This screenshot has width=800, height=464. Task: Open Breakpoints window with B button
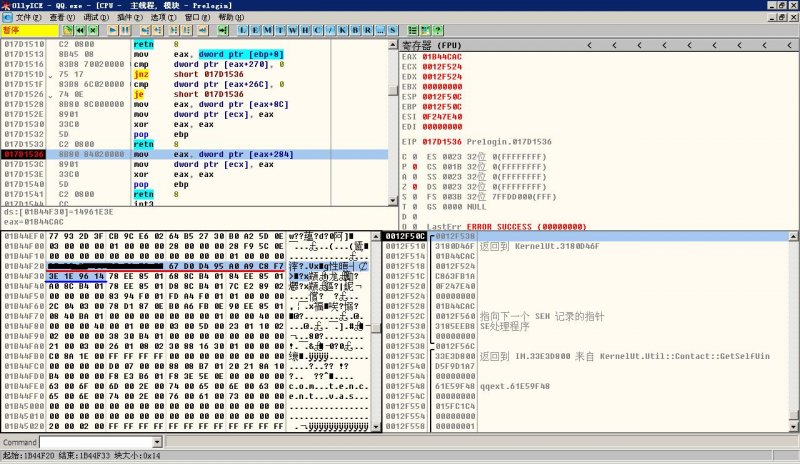click(355, 30)
